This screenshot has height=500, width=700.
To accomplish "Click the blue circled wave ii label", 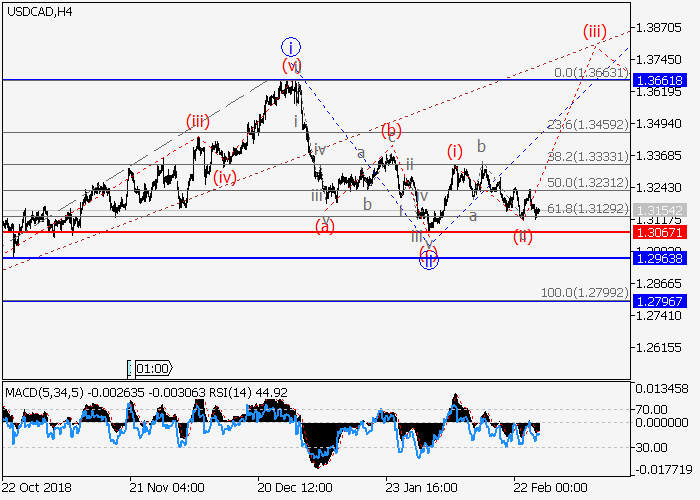I will click(x=427, y=260).
